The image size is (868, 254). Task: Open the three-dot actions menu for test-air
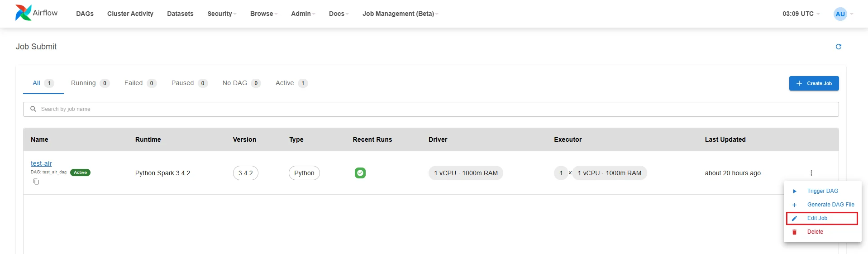click(811, 173)
